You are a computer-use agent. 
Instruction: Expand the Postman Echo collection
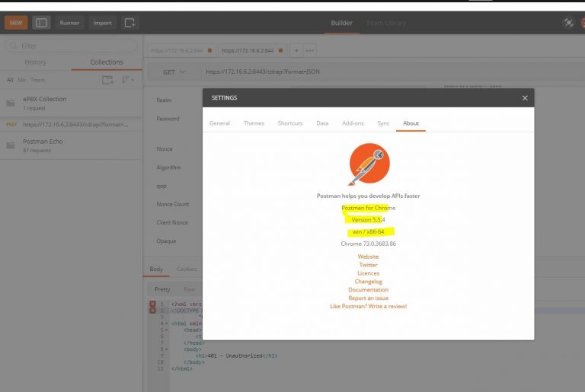[72, 145]
